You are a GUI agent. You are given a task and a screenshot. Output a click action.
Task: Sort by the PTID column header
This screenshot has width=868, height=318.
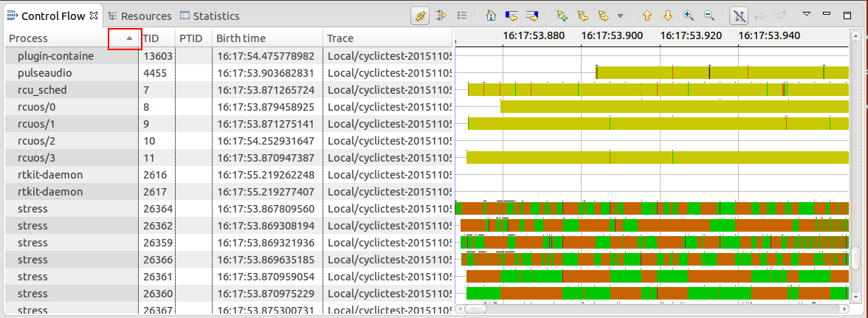(193, 38)
